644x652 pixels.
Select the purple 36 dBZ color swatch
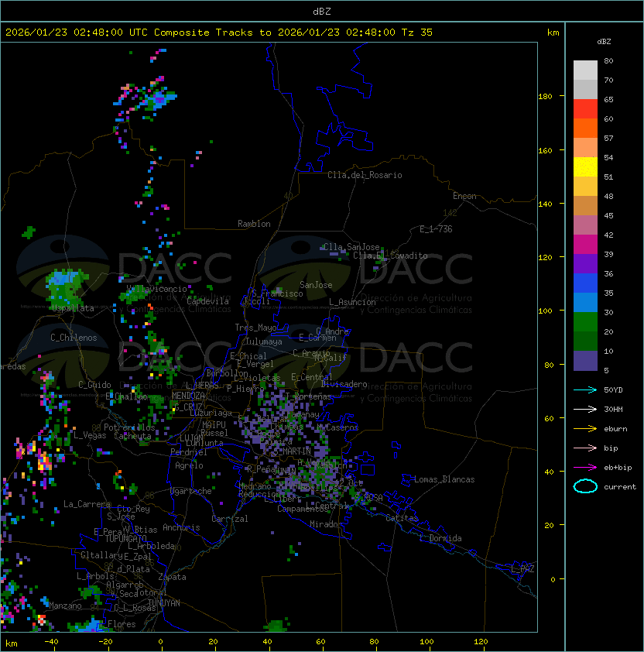pos(585,264)
